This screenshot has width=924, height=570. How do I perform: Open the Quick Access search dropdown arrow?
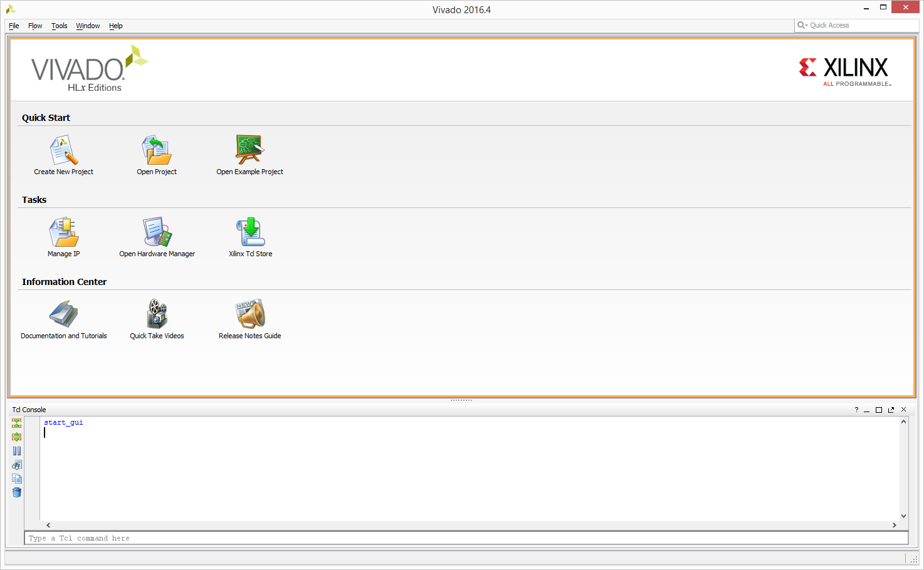tap(807, 26)
